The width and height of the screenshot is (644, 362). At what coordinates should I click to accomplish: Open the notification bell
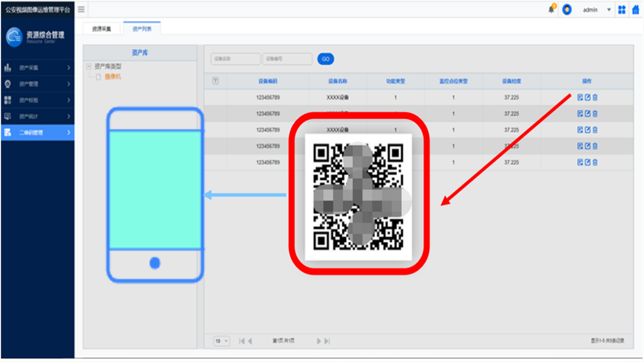[551, 9]
